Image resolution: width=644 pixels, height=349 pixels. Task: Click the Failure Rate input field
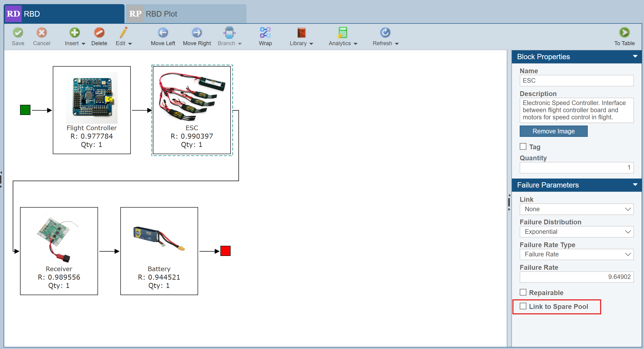point(576,277)
